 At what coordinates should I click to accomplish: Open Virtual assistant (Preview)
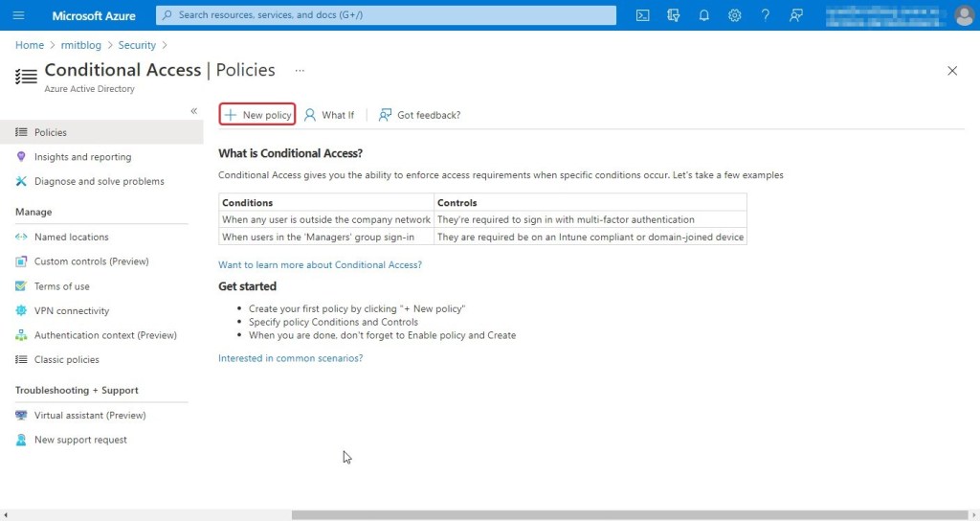pyautogui.click(x=89, y=416)
